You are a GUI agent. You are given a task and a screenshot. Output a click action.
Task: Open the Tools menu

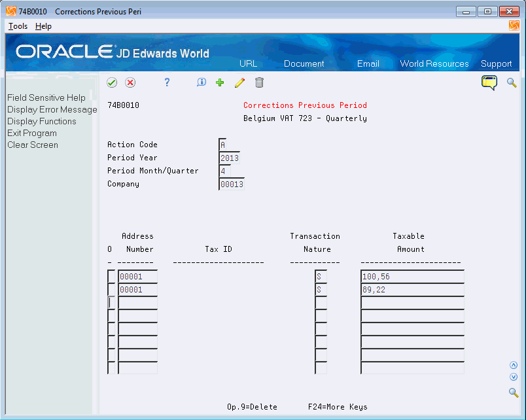(x=18, y=26)
